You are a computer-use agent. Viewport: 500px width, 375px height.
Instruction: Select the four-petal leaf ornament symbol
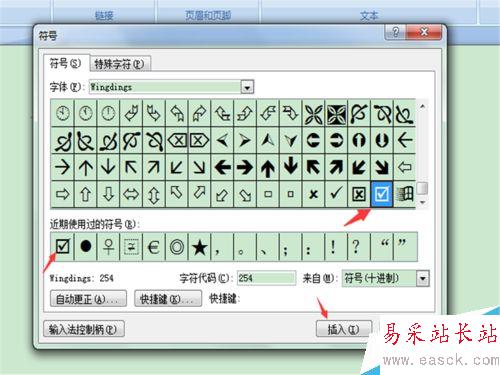pos(313,113)
